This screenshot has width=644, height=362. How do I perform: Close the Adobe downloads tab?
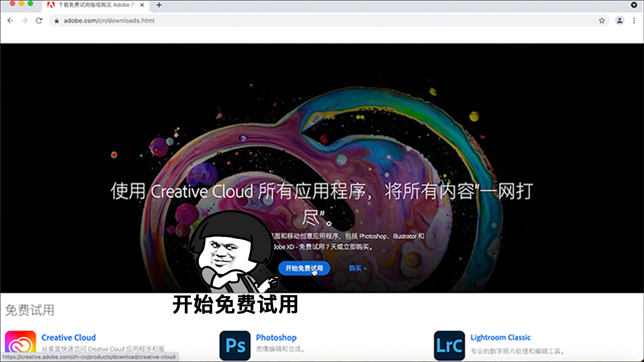coord(142,5)
